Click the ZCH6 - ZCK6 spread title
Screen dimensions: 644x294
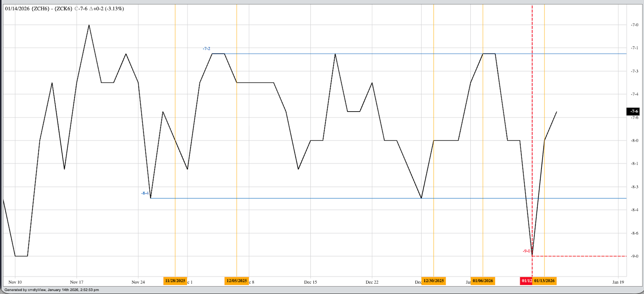click(64, 9)
